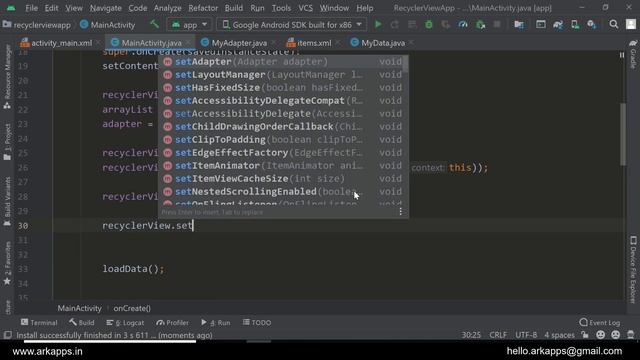
Task: Open the TODO tool window
Action: [x=257, y=322]
